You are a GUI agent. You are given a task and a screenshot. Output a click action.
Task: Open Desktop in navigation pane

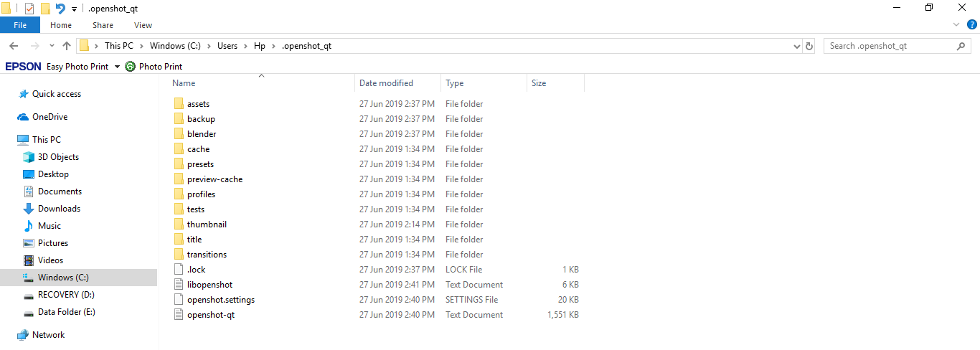[53, 174]
